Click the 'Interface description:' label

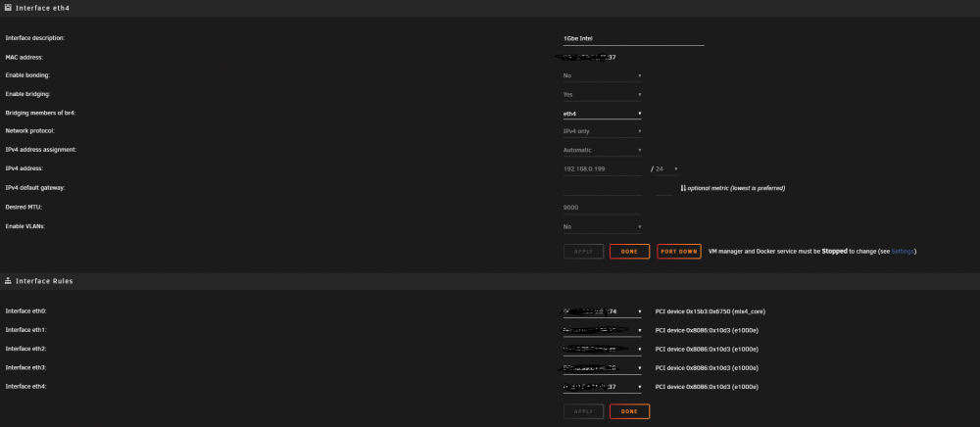tap(35, 38)
